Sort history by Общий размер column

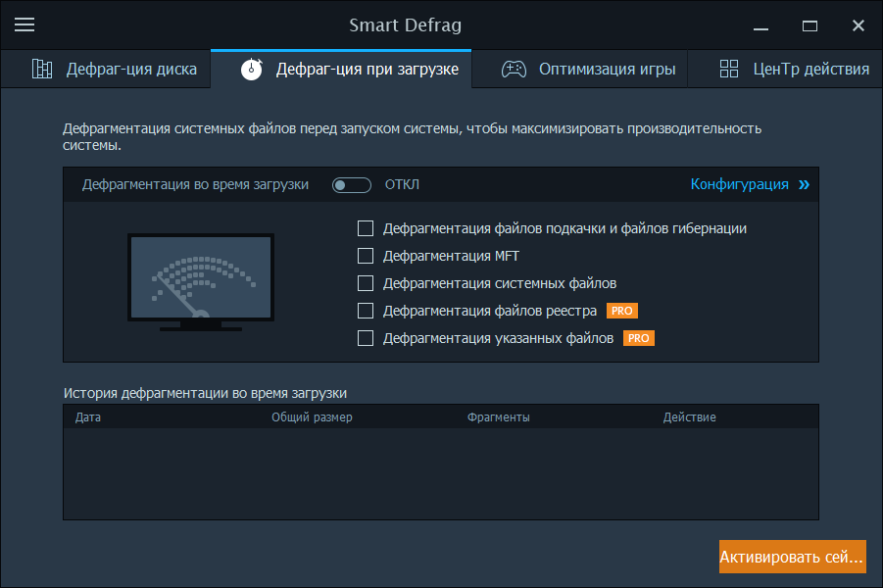coord(312,417)
